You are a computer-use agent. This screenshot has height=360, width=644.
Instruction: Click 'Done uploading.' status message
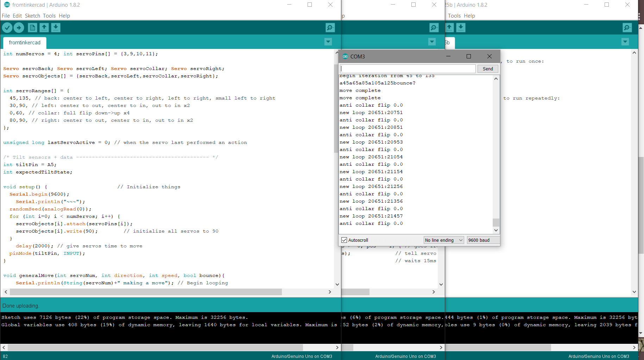pos(20,306)
